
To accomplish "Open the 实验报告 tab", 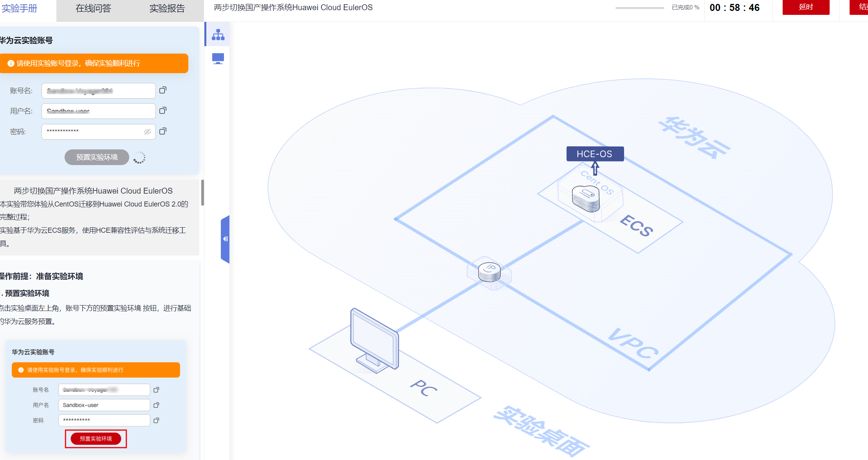I will tap(167, 9).
